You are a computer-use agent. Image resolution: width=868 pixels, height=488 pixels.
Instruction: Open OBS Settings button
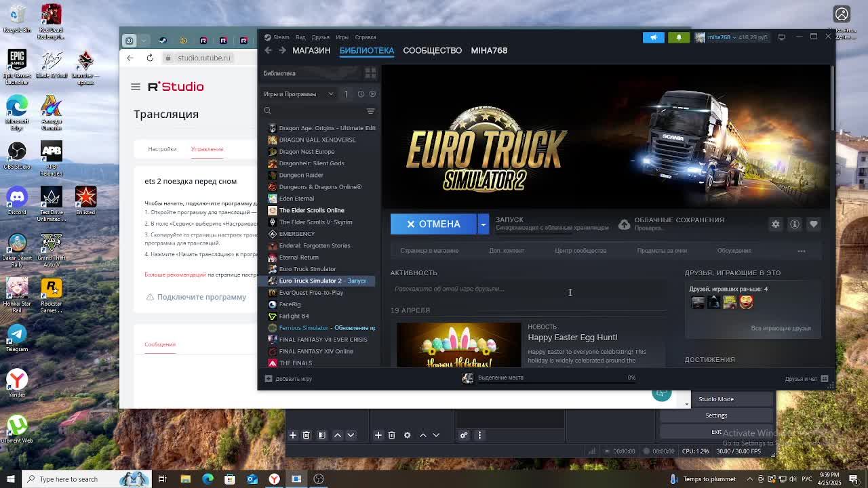pyautogui.click(x=716, y=415)
